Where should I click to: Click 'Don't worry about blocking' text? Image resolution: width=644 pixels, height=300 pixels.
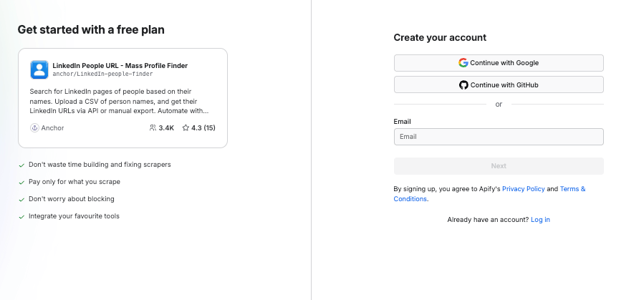tap(72, 199)
